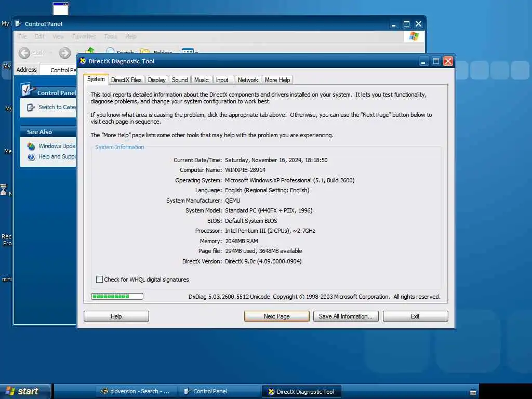Open Switch to Category View link
The height and width of the screenshot is (399, 532).
point(57,107)
